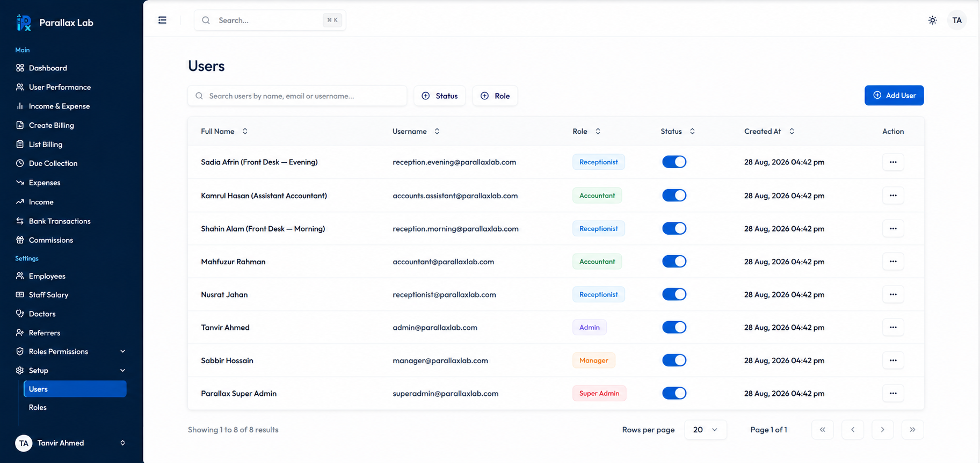The height and width of the screenshot is (463, 980).
Task: Click the top global Search box
Action: [x=270, y=20]
